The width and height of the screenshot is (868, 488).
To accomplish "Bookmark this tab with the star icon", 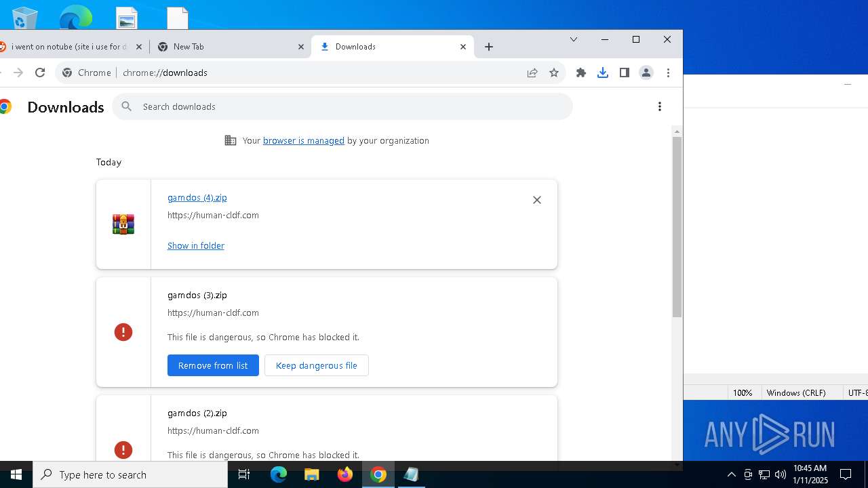I will click(554, 73).
